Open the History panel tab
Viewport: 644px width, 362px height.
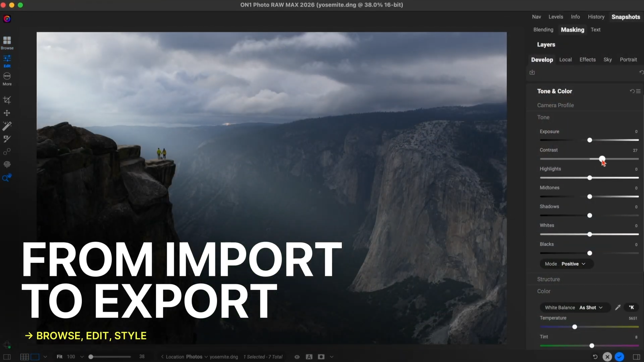pos(596,17)
